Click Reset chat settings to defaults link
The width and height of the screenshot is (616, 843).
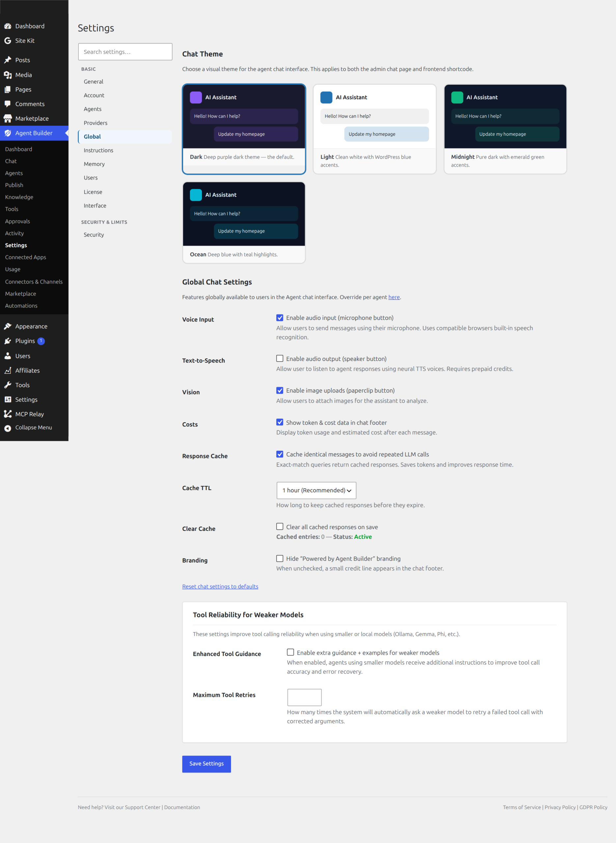coord(220,586)
